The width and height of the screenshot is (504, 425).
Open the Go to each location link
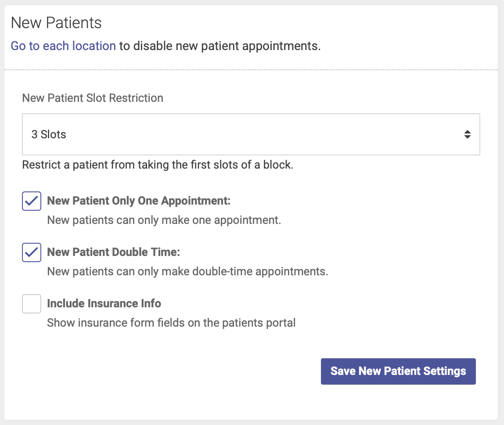63,46
